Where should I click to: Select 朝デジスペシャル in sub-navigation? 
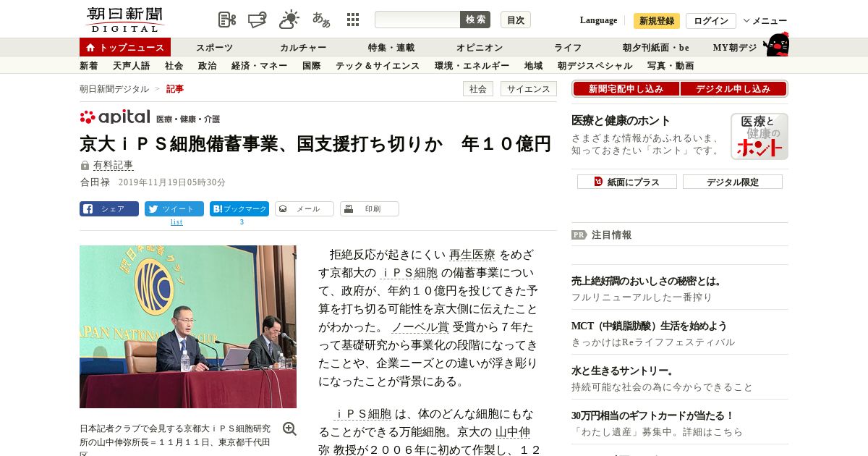(595, 66)
